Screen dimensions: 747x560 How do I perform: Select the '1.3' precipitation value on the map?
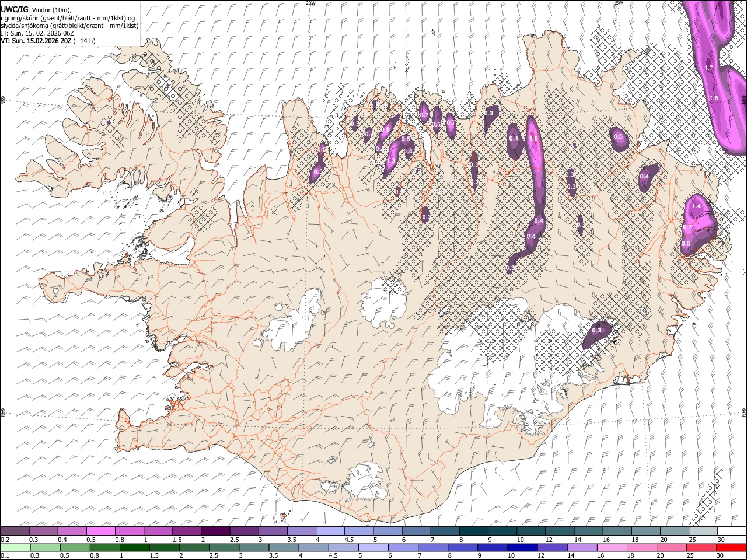coord(392,160)
